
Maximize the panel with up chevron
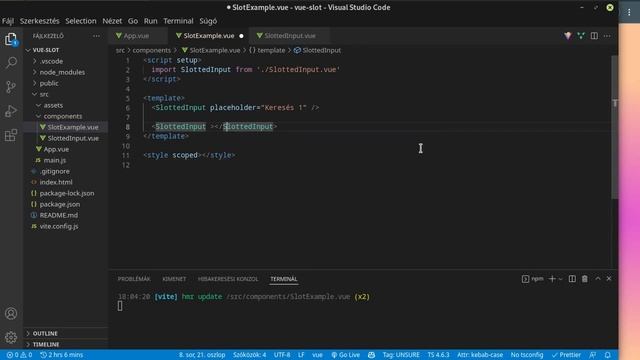[x=598, y=279]
